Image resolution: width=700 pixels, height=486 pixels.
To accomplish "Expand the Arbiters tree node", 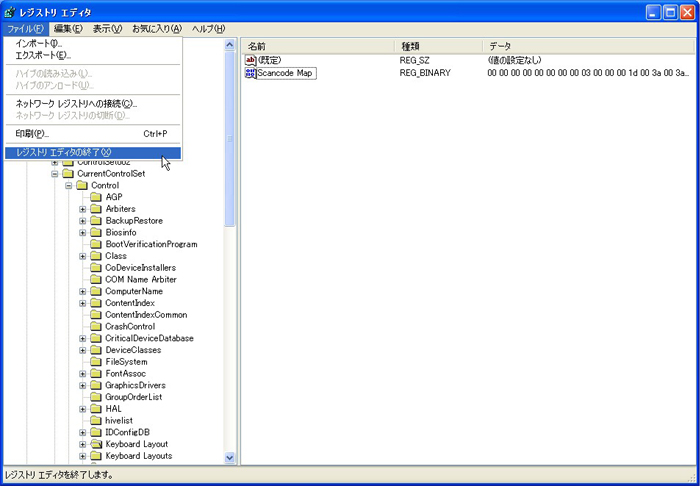I will click(x=83, y=209).
